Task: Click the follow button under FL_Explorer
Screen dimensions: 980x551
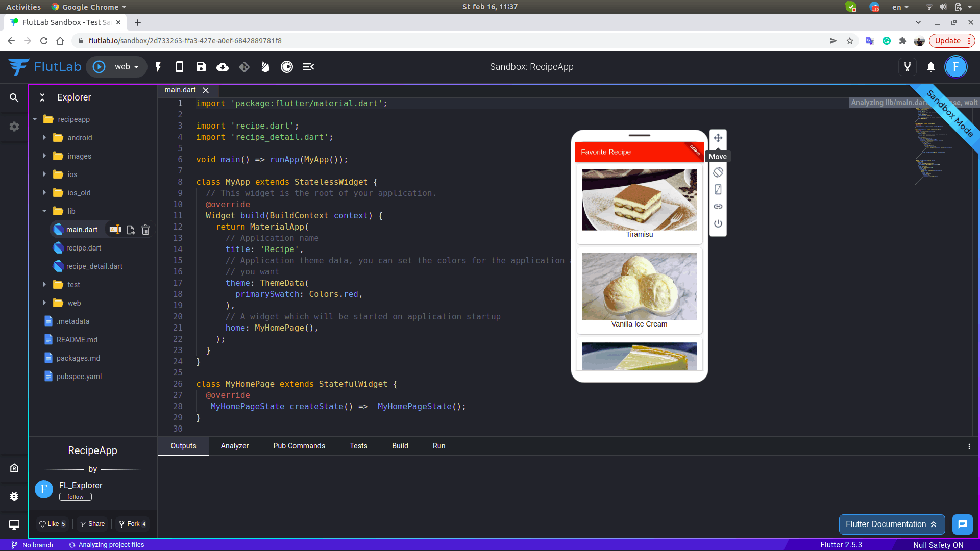Action: pyautogui.click(x=75, y=497)
